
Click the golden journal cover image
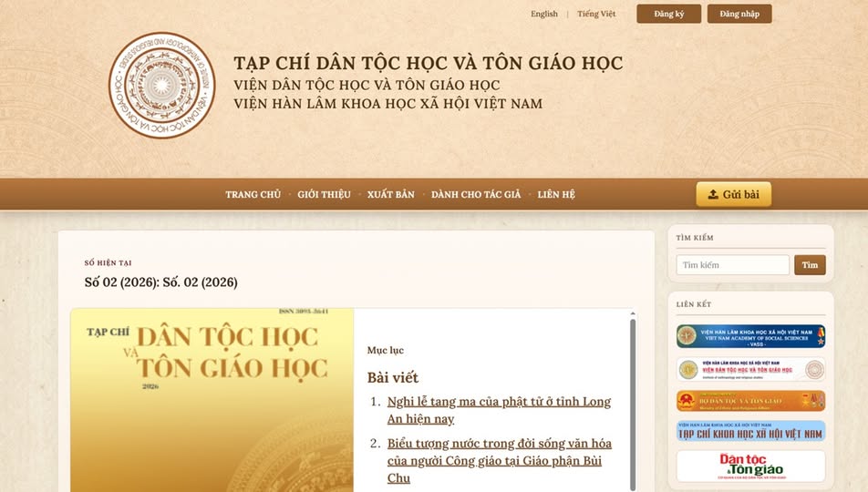(212, 400)
